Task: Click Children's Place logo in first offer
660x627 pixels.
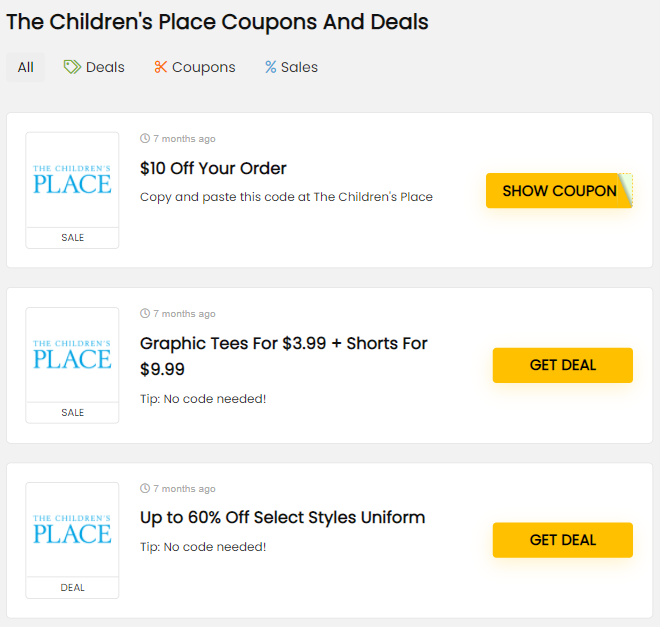Action: (x=72, y=180)
